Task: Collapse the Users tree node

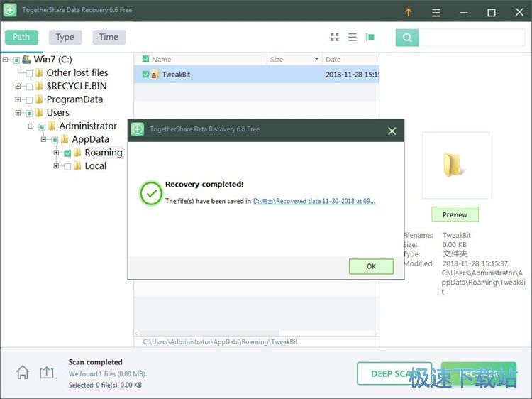Action: coord(18,113)
